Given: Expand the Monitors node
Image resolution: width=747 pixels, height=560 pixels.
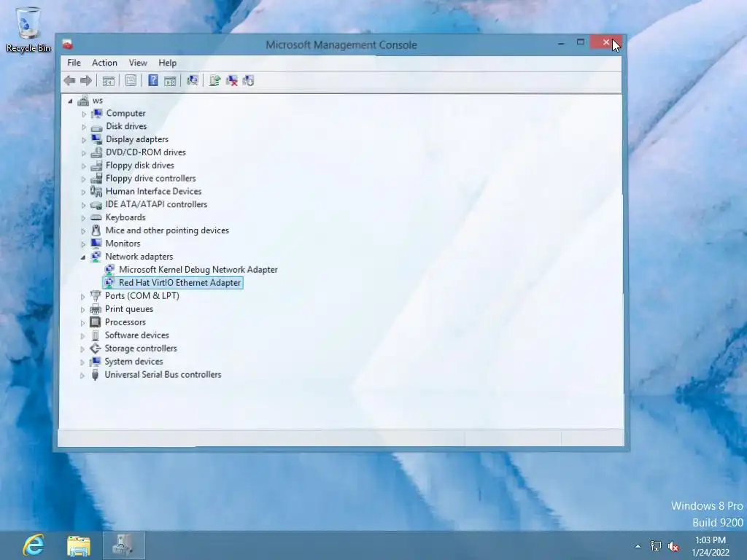Looking at the screenshot, I should 83,244.
